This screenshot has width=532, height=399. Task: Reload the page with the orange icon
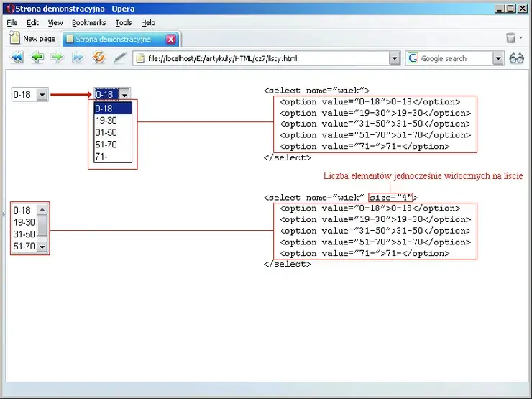pos(98,58)
